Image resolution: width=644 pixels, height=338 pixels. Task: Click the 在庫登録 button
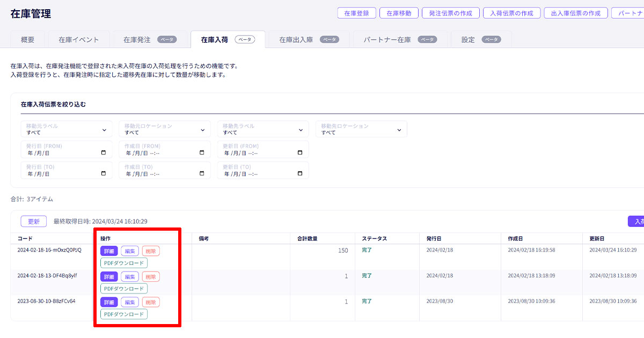pyautogui.click(x=356, y=13)
